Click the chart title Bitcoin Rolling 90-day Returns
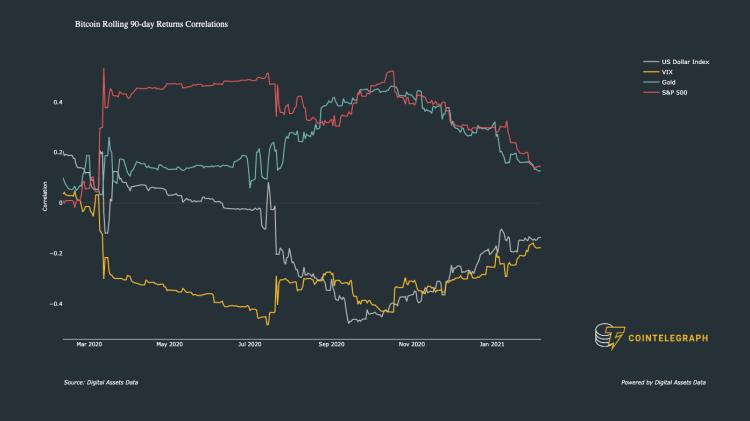The width and height of the screenshot is (750, 421). [x=151, y=24]
